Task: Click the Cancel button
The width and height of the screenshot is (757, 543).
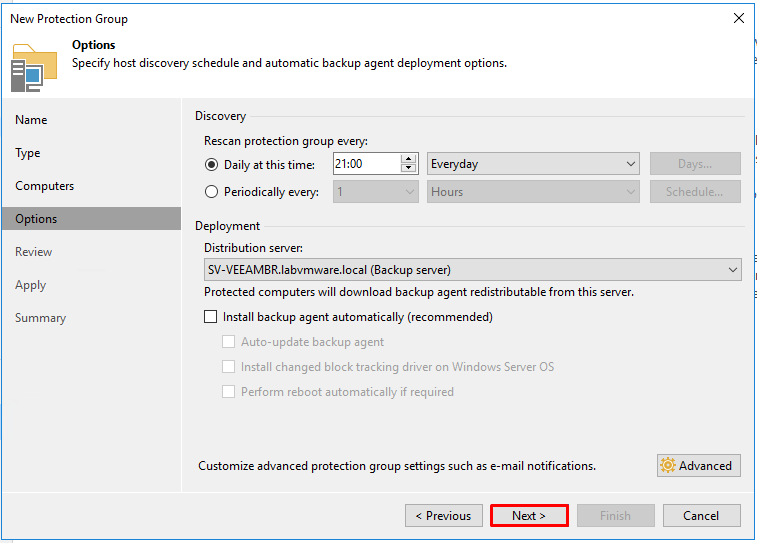Action: click(x=701, y=515)
